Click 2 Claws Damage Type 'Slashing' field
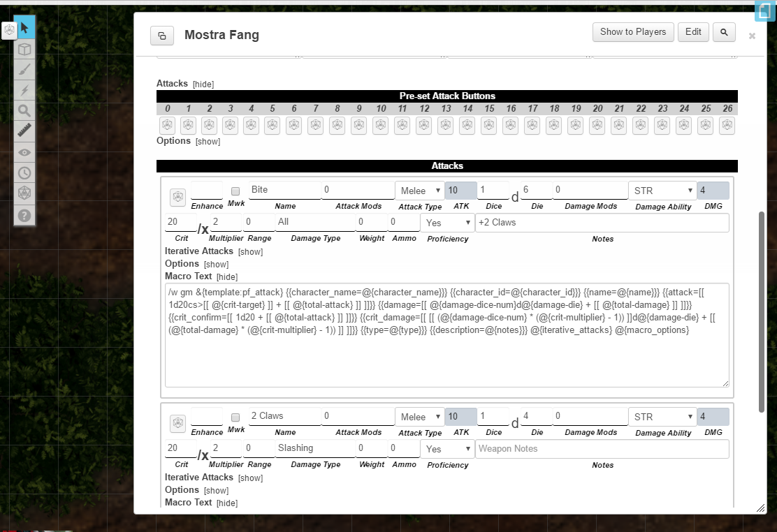 pyautogui.click(x=315, y=448)
